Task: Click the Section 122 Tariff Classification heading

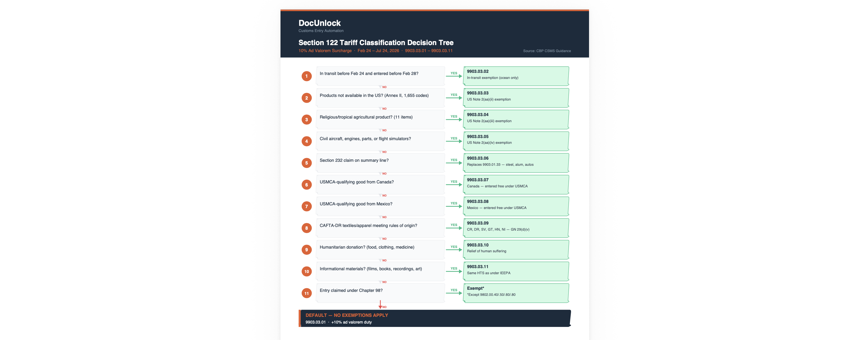Action: 376,42
